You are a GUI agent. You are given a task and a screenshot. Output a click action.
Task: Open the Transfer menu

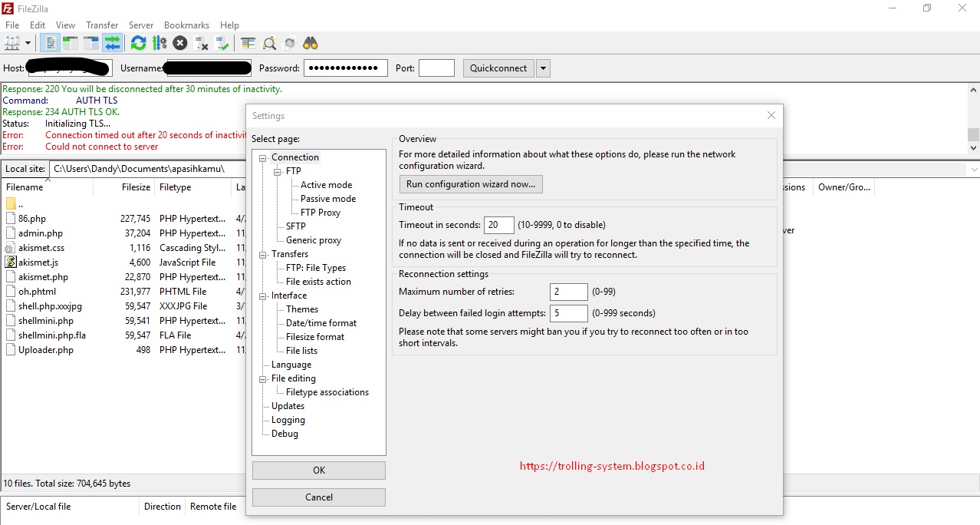tap(102, 25)
